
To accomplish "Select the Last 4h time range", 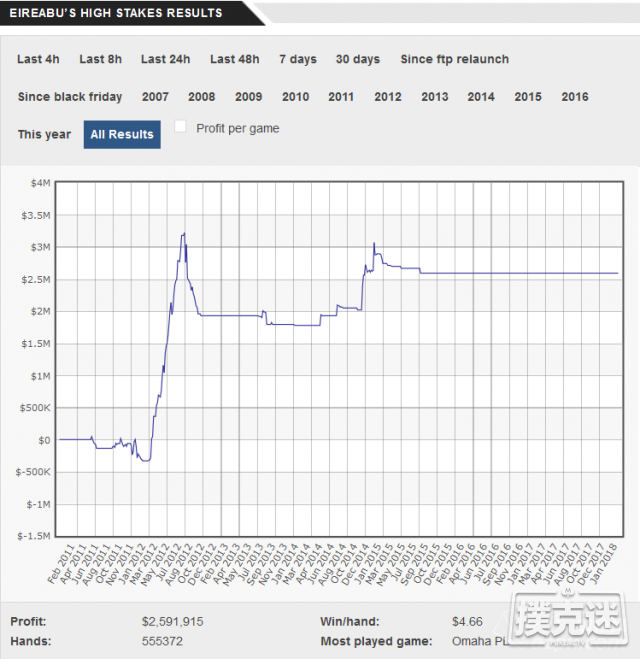I will 38,59.
